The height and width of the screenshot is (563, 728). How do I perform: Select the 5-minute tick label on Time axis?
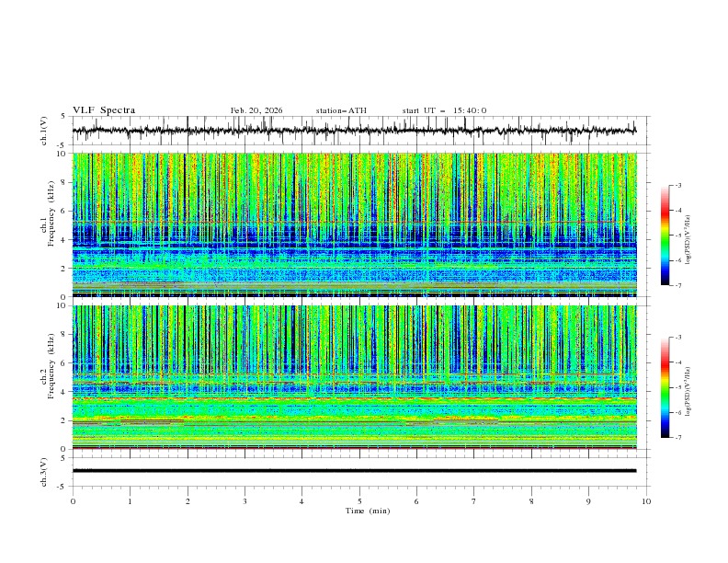point(359,501)
